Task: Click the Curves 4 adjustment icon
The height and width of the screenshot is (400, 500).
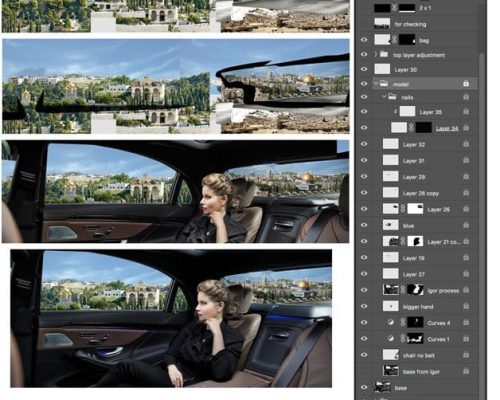Action: pyautogui.click(x=391, y=322)
